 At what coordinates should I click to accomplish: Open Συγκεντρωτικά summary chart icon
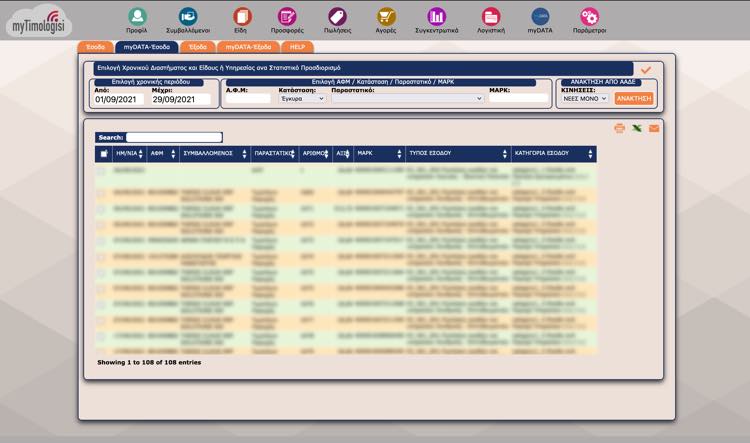pyautogui.click(x=437, y=17)
